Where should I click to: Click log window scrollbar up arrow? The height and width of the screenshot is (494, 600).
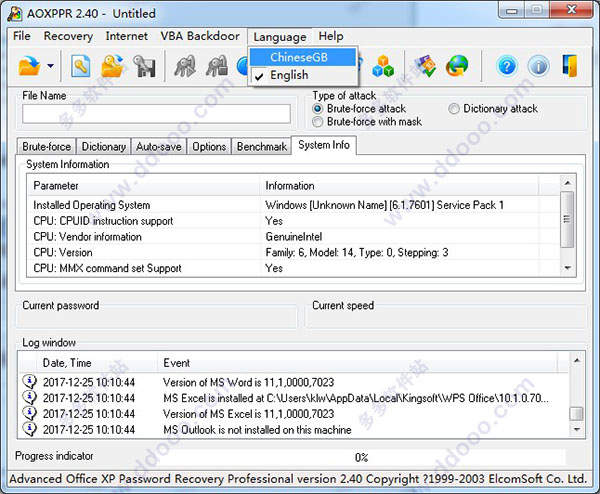pyautogui.click(x=576, y=360)
